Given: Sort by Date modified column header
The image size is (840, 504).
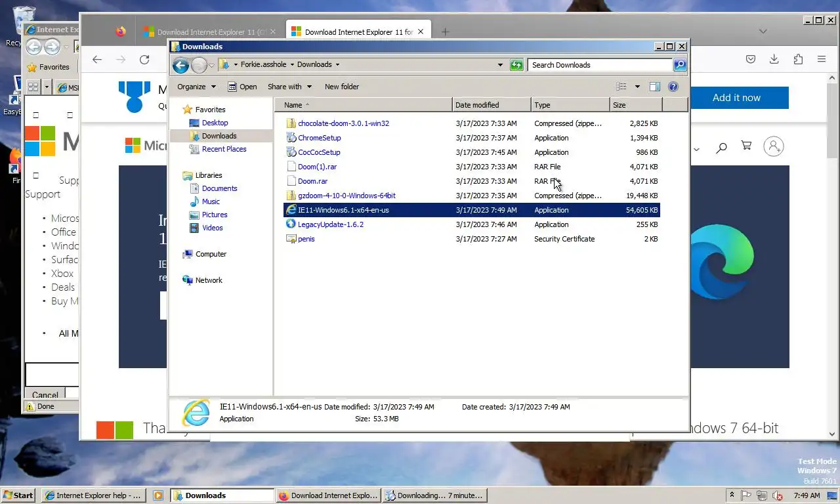Looking at the screenshot, I should [x=492, y=105].
